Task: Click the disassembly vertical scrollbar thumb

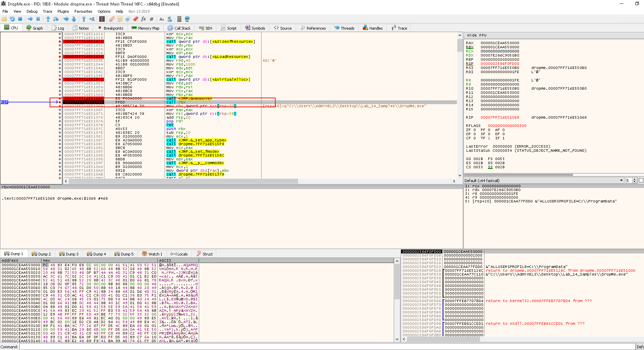Action: [459, 45]
